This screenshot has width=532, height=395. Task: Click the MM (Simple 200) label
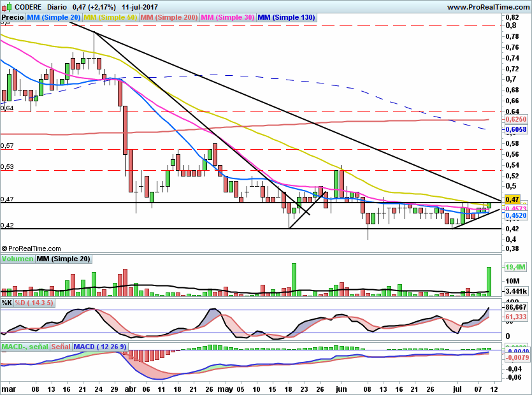(x=169, y=17)
